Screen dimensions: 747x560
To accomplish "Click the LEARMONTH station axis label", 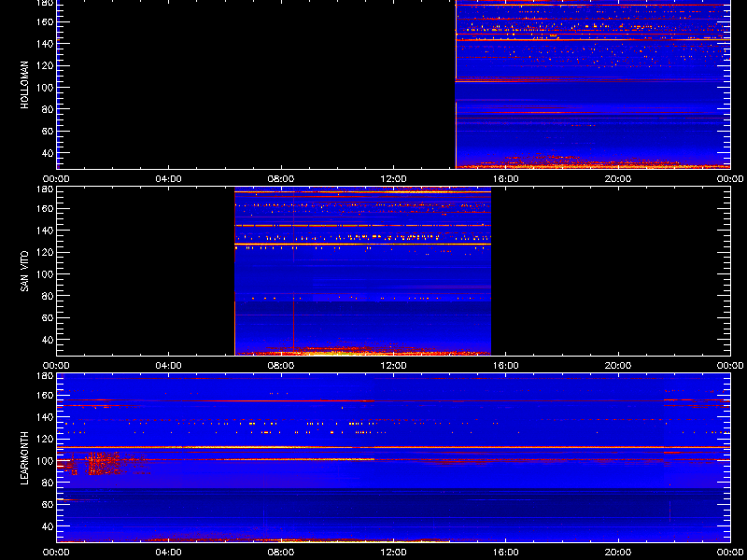I will tap(25, 458).
